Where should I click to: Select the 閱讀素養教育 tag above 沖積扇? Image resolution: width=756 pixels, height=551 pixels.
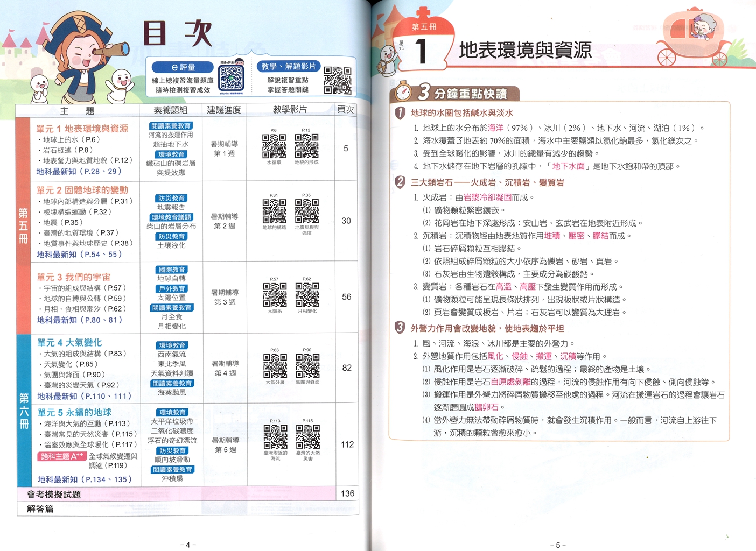pos(172,469)
